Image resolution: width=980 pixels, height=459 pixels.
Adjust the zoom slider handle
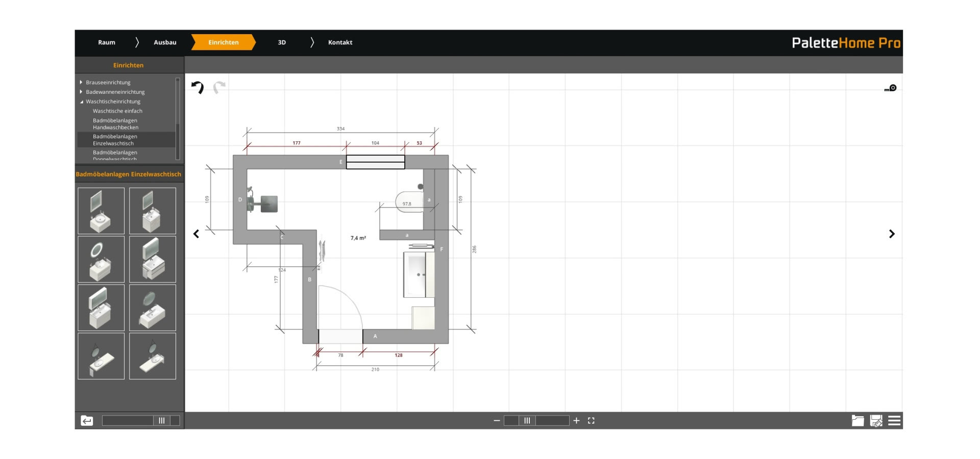coord(527,421)
